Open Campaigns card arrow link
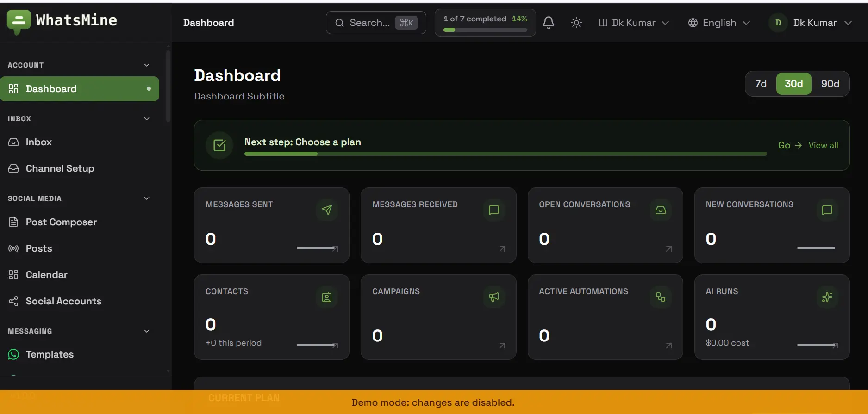Image resolution: width=868 pixels, height=414 pixels. [x=502, y=346]
